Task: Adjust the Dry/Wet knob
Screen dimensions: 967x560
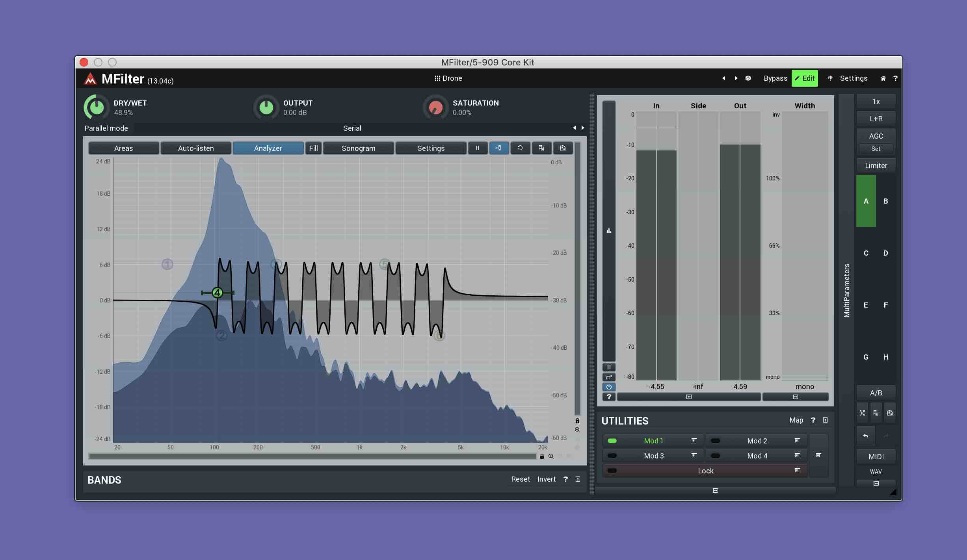Action: (x=97, y=107)
